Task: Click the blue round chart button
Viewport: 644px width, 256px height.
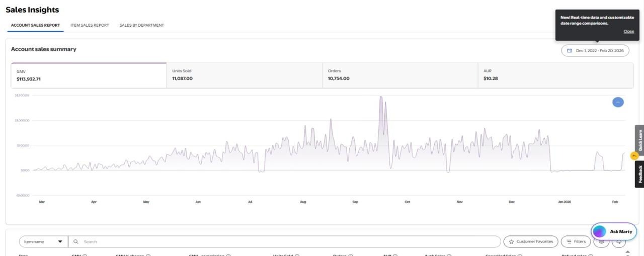Action: click(618, 102)
